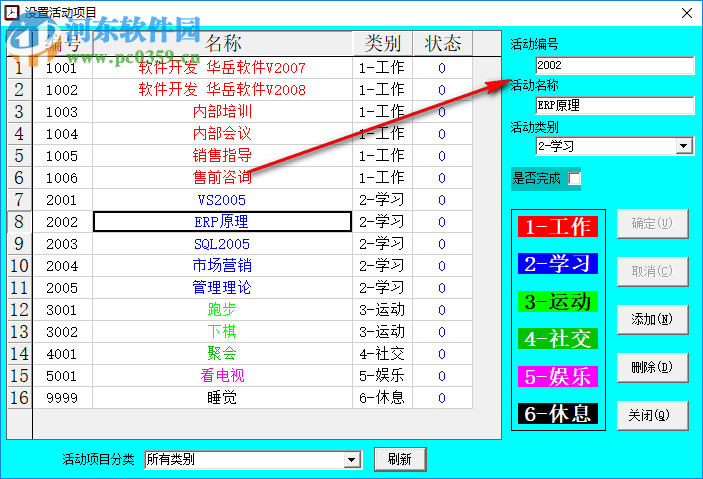
Task: Select the 看电视 name cell
Action: pyautogui.click(x=222, y=375)
